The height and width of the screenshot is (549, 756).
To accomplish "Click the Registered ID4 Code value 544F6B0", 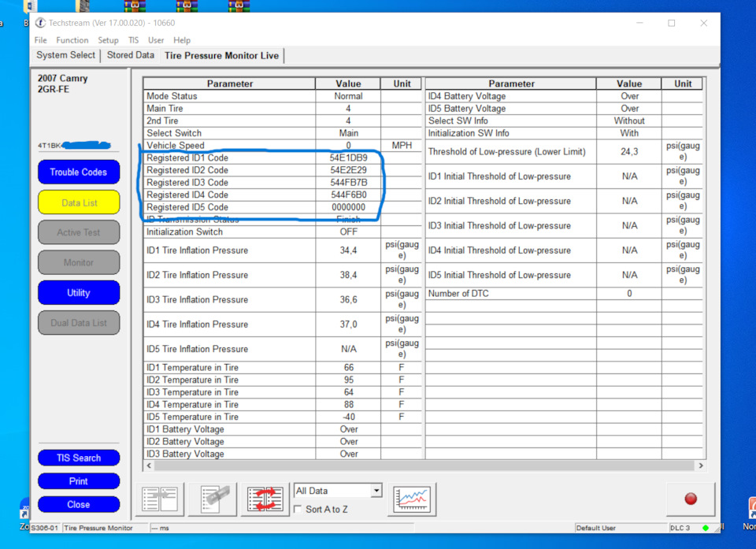I will pos(349,195).
